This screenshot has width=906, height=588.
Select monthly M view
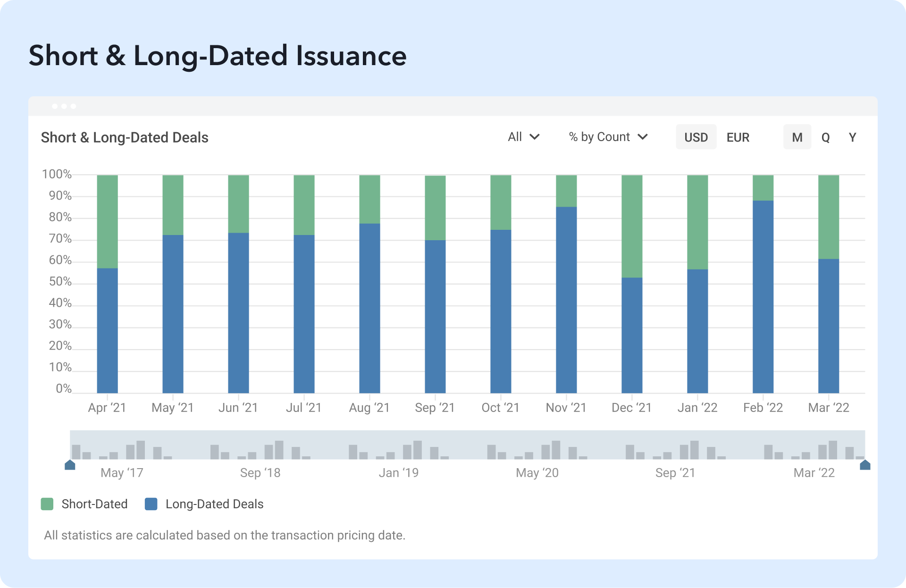point(797,137)
